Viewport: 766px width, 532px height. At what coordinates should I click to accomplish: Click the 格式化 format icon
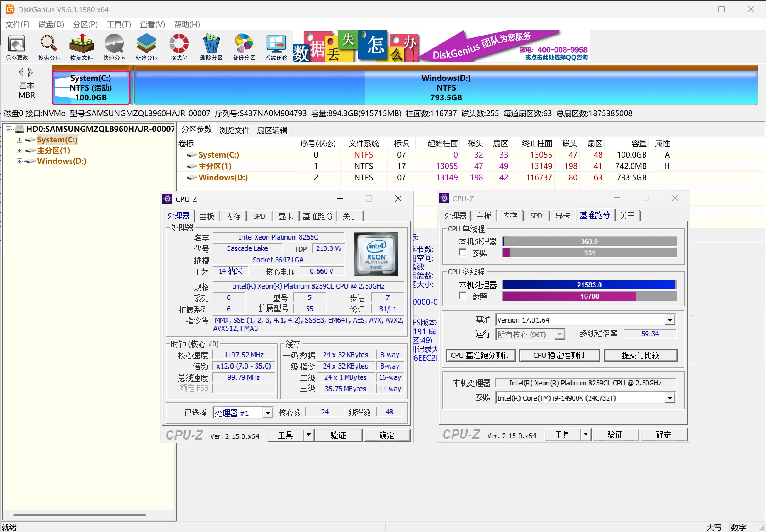coord(179,47)
